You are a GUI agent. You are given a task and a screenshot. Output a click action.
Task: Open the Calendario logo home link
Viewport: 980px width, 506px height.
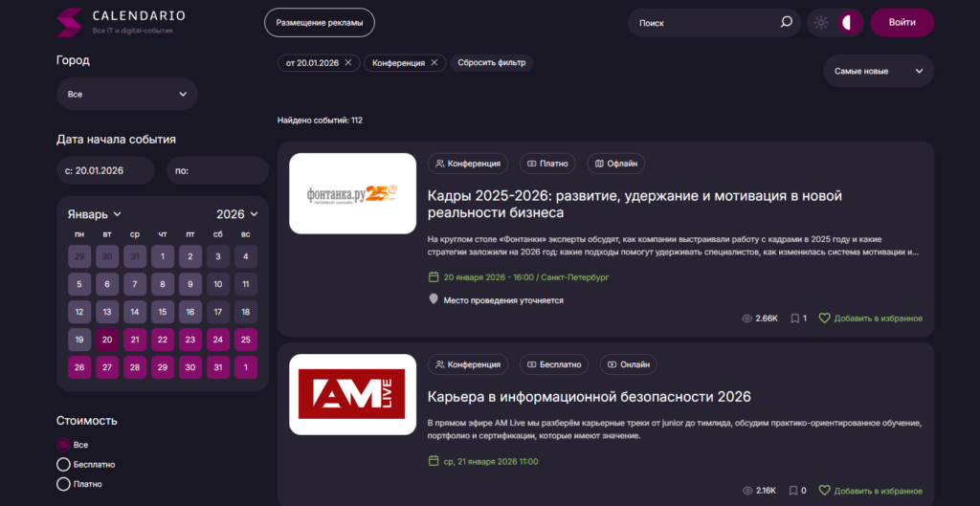(x=121, y=22)
